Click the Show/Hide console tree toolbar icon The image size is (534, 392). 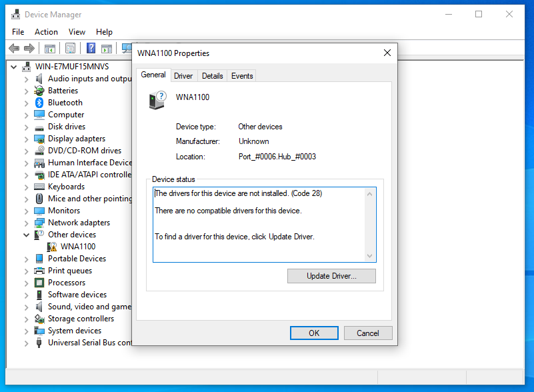tap(50, 49)
